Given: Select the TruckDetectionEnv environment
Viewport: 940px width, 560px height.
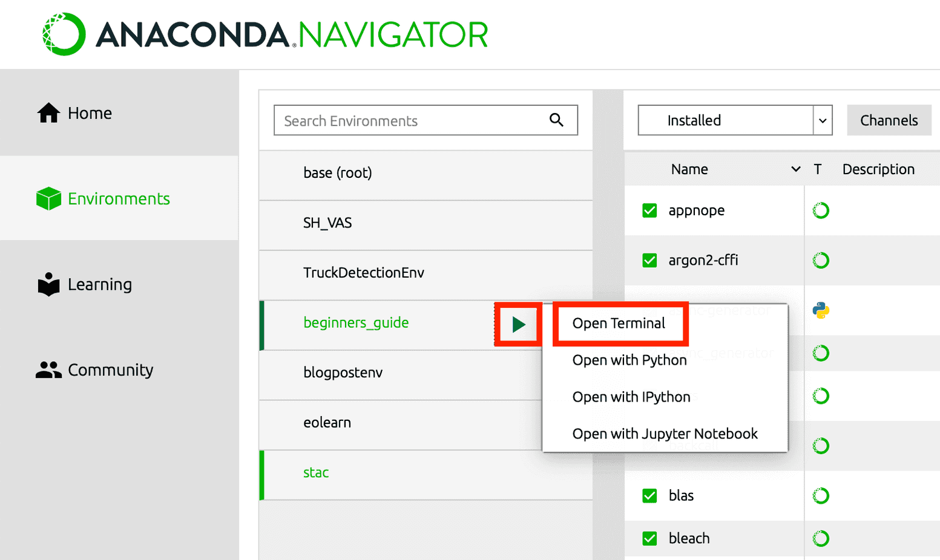Looking at the screenshot, I should pos(364,273).
